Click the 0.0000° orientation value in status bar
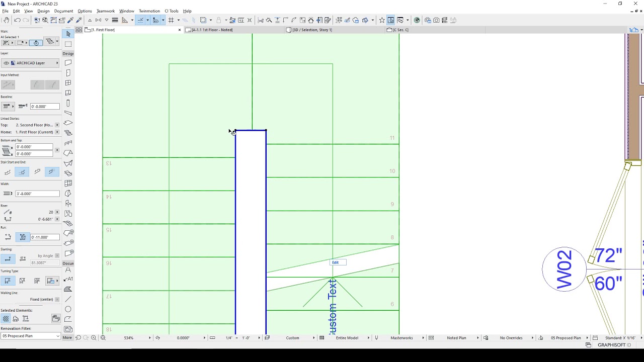 183,338
